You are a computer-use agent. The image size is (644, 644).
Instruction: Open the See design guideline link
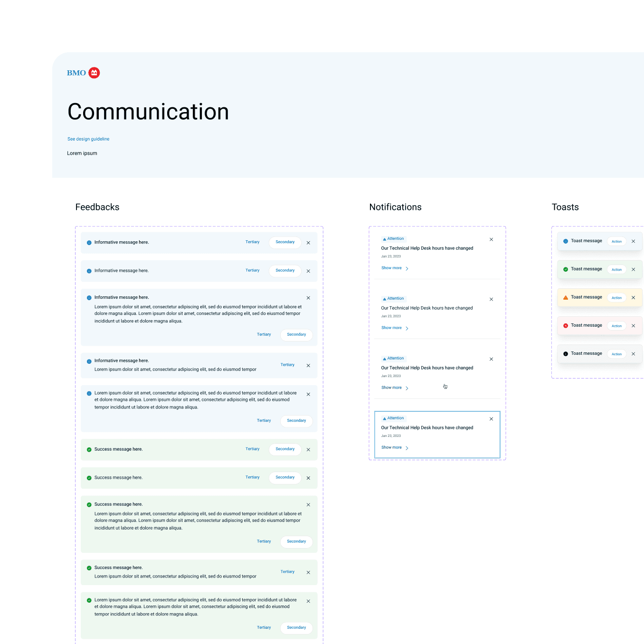pos(88,139)
